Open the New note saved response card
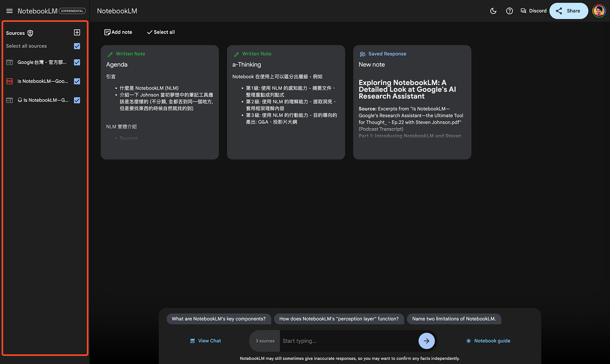The width and height of the screenshot is (610, 364). tap(412, 102)
